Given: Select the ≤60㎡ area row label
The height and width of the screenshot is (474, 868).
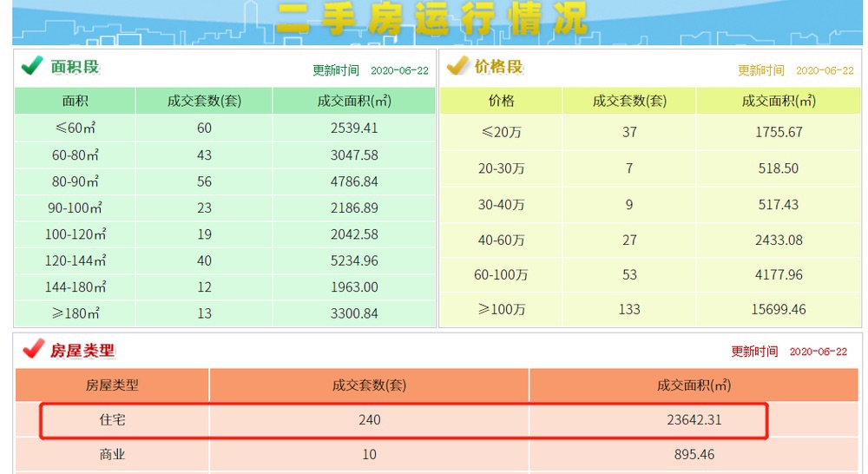Looking at the screenshot, I should pos(75,128).
